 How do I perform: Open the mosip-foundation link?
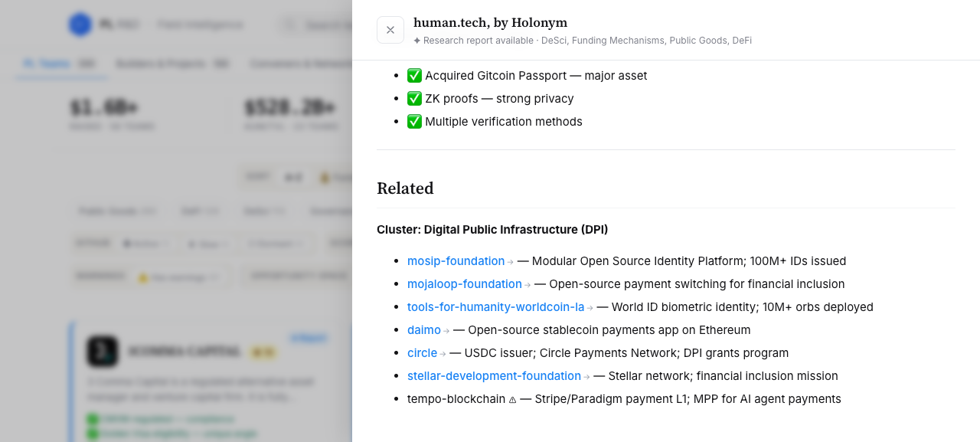pyautogui.click(x=456, y=261)
